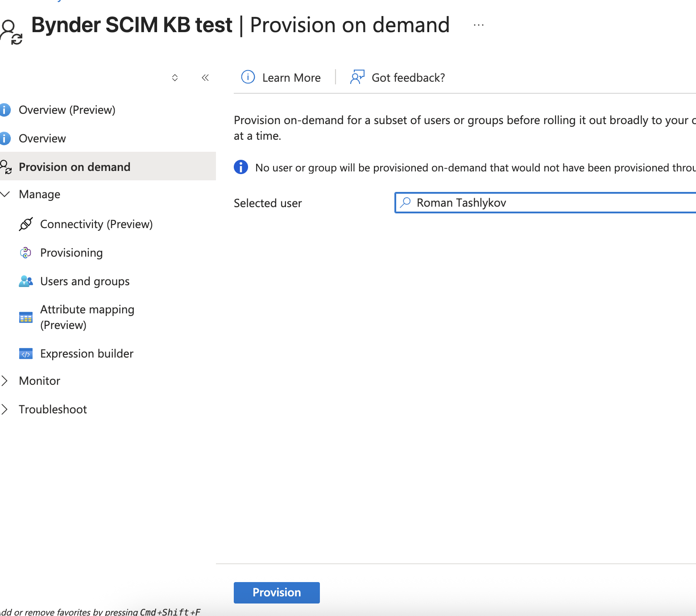Click the up-down sort chevron in sidebar
The image size is (696, 616).
tap(175, 78)
